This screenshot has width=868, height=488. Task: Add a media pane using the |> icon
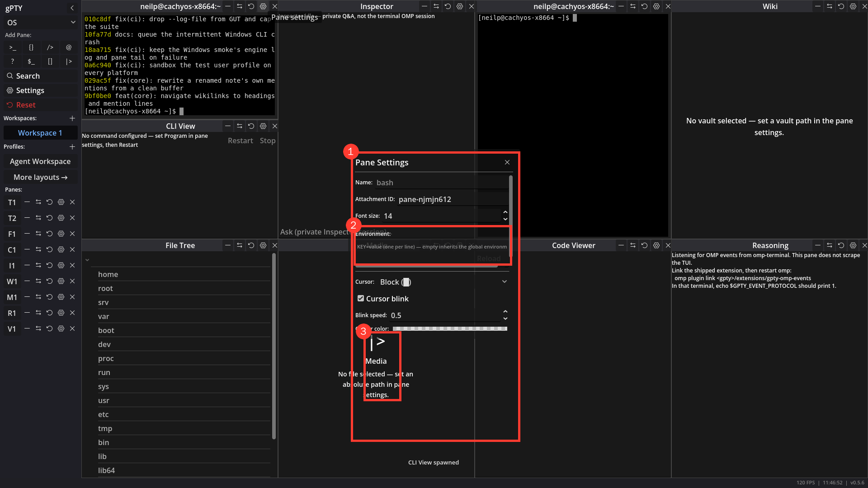coord(69,61)
